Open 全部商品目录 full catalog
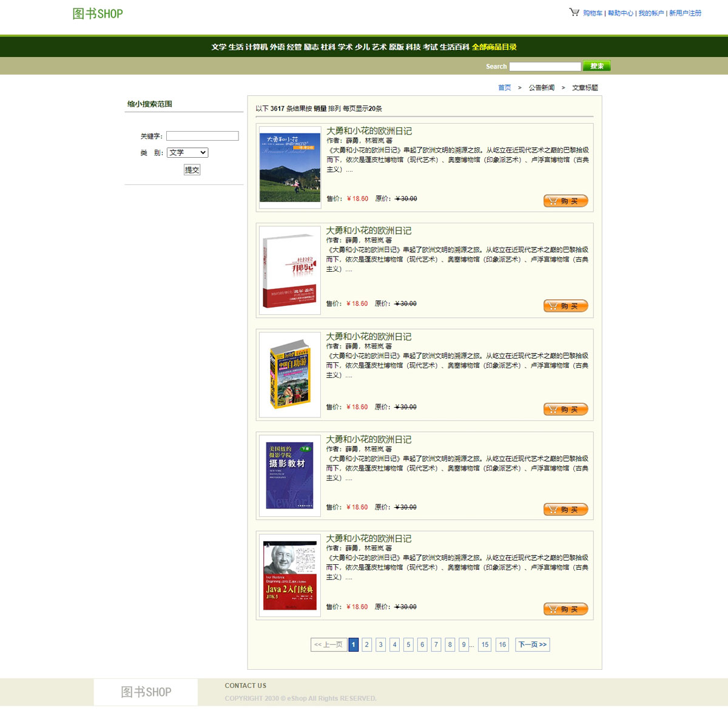 pyautogui.click(x=494, y=47)
